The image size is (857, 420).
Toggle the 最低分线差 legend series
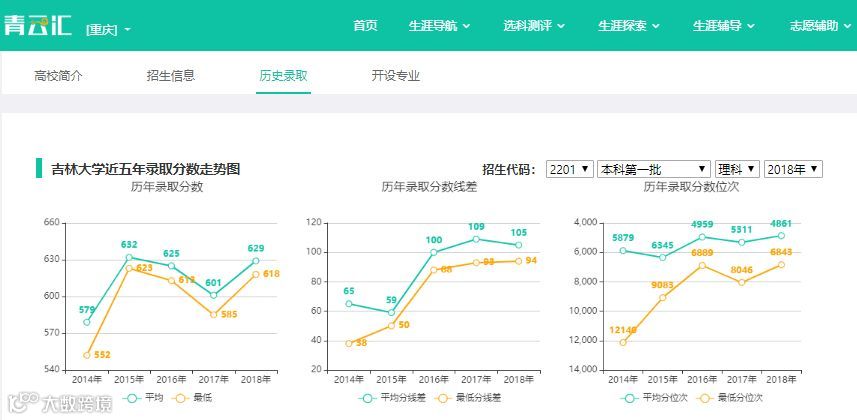pos(468,398)
